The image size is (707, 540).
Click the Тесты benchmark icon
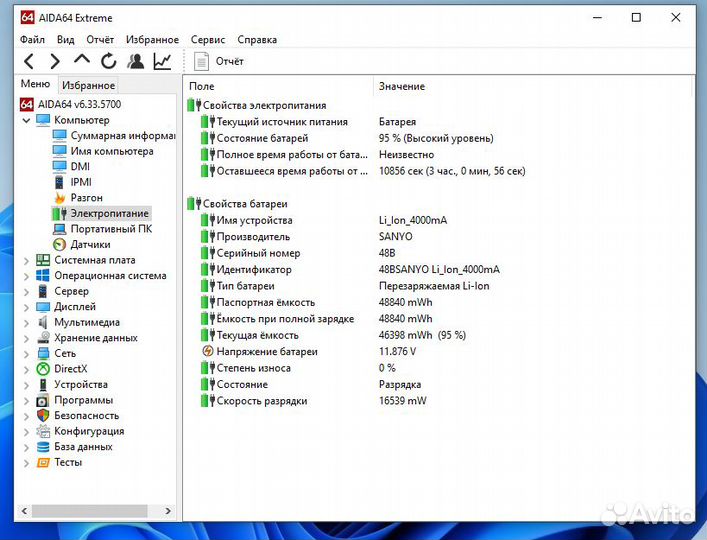coord(43,462)
